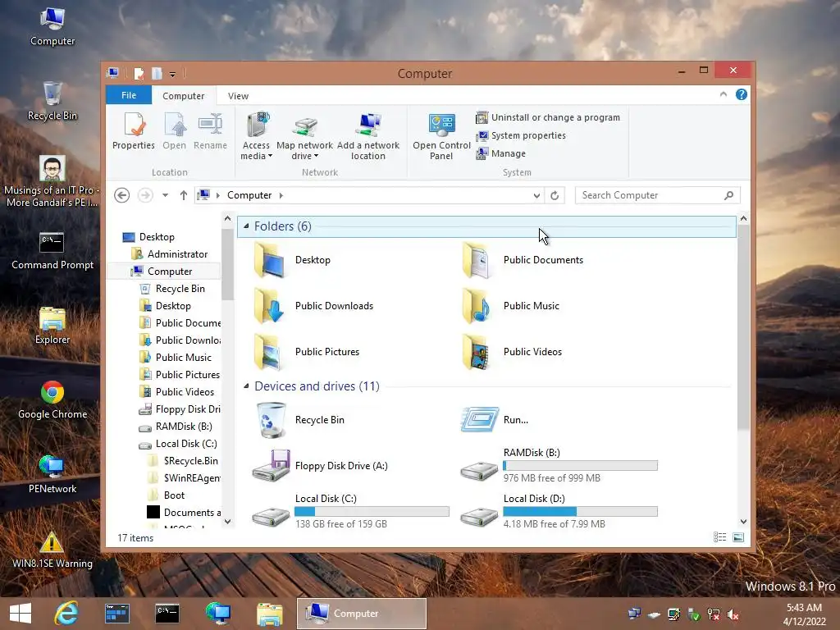840x630 pixels.
Task: Click the Windows Start button
Action: point(21,614)
